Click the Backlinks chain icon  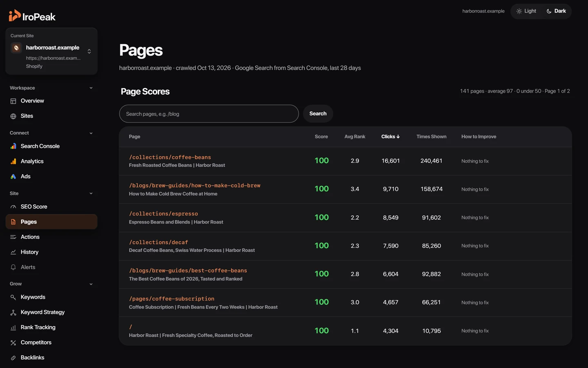13,358
